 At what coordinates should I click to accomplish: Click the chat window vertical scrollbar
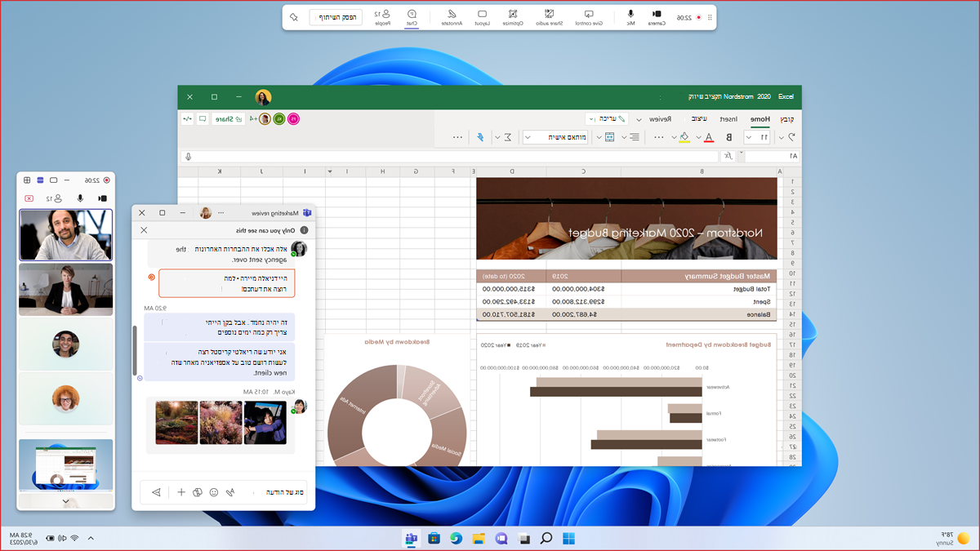(x=136, y=351)
